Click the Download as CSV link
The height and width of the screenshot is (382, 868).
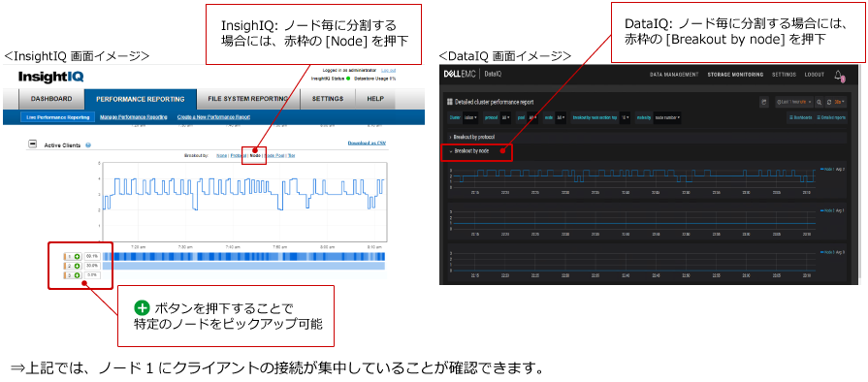[367, 143]
